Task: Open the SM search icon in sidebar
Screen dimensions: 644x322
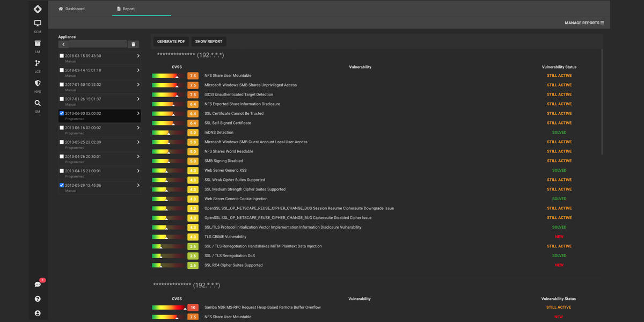Action: tap(38, 103)
